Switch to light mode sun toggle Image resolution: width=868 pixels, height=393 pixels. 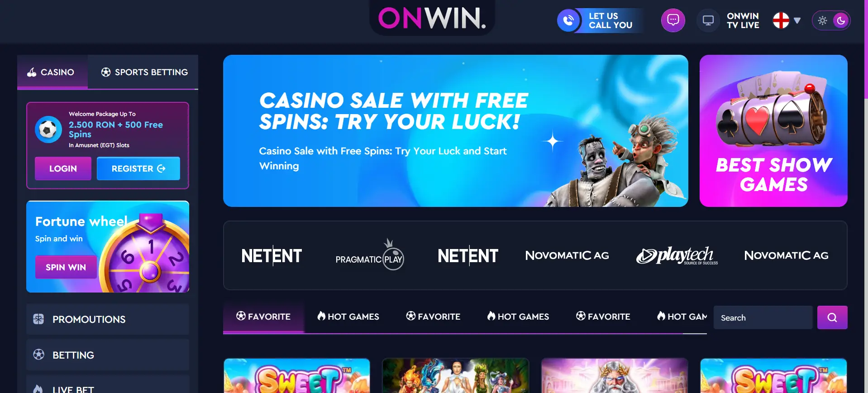(823, 20)
